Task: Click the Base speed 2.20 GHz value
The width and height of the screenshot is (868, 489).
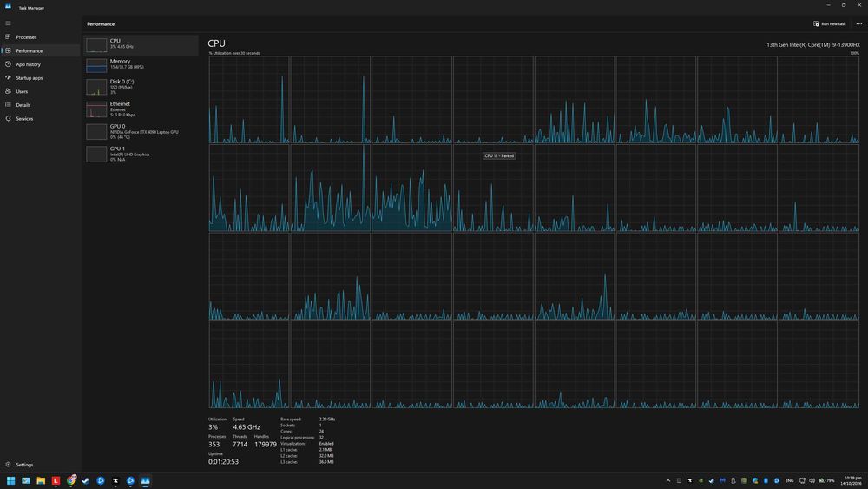Action: tap(327, 420)
